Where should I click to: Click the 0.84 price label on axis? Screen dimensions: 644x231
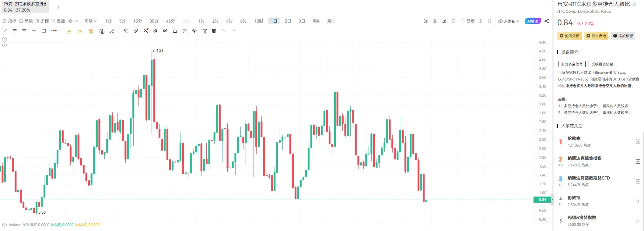(543, 200)
